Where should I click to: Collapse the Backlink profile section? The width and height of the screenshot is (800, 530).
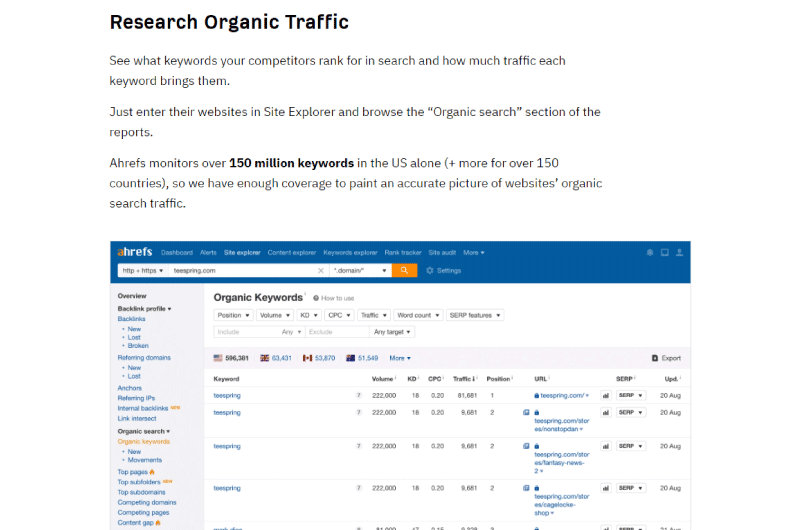coord(144,309)
